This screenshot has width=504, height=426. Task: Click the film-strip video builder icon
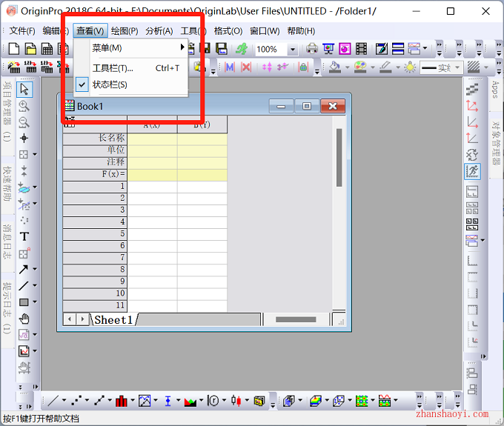click(x=361, y=49)
